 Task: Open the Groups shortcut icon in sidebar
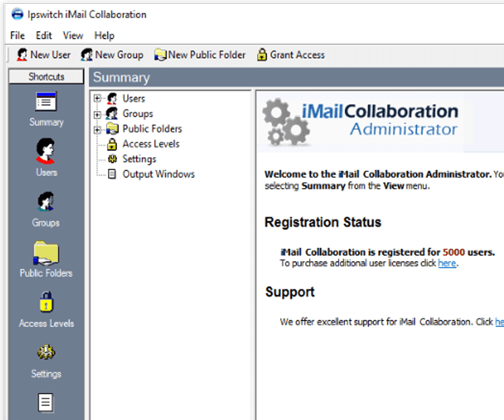click(46, 202)
